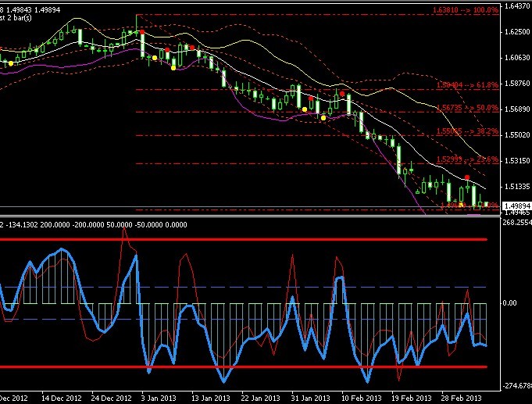
Task: Click the 1.56890 price scale value
Action: (x=517, y=109)
